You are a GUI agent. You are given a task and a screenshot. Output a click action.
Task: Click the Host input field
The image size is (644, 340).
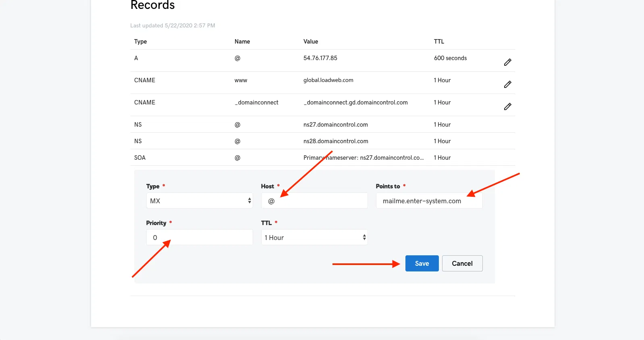click(314, 201)
